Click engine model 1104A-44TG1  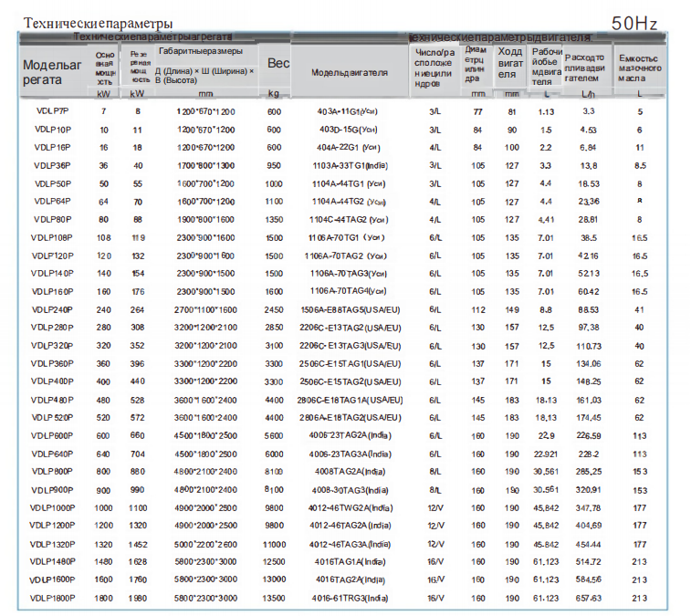pyautogui.click(x=349, y=183)
